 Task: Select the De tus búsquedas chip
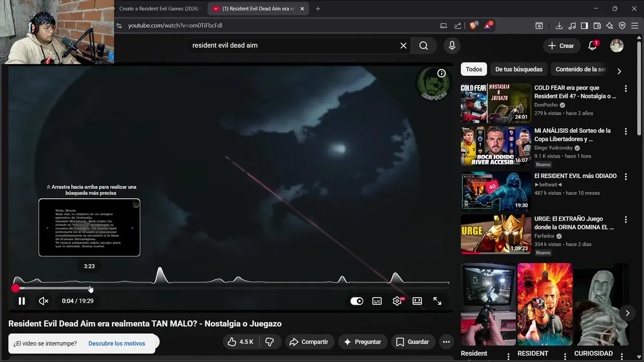[519, 69]
